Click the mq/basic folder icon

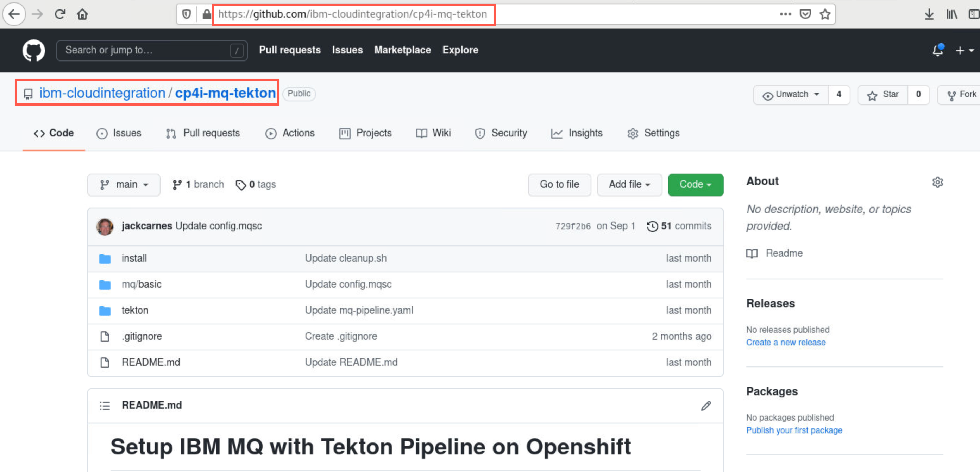pos(105,284)
